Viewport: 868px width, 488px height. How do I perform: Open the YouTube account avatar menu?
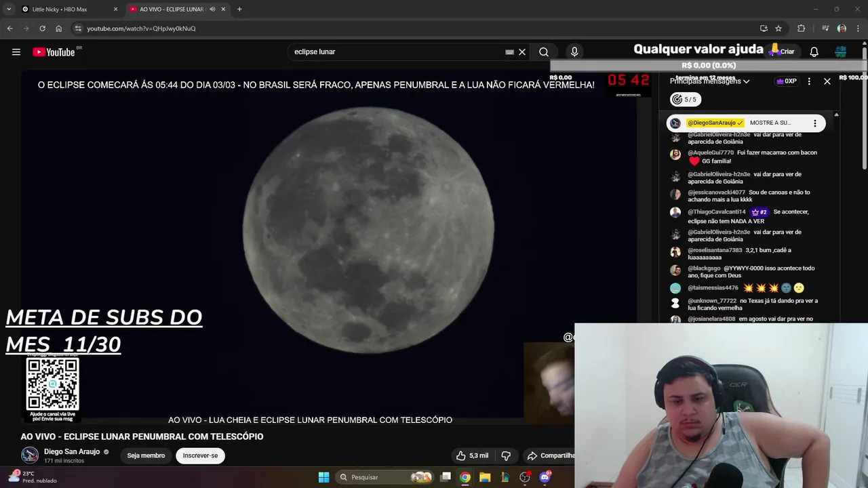point(841,52)
